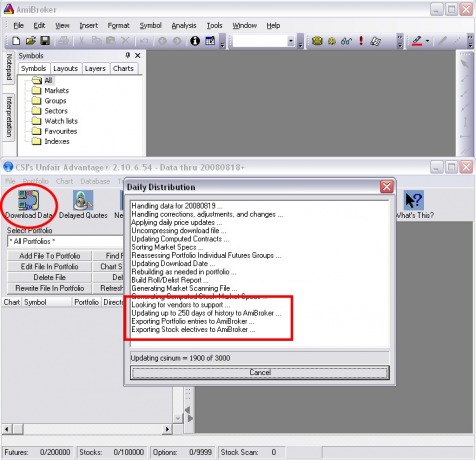Click the binoculars icon in AmiBroker toolbar
Viewport: 476px width, 460px height.
click(346, 41)
